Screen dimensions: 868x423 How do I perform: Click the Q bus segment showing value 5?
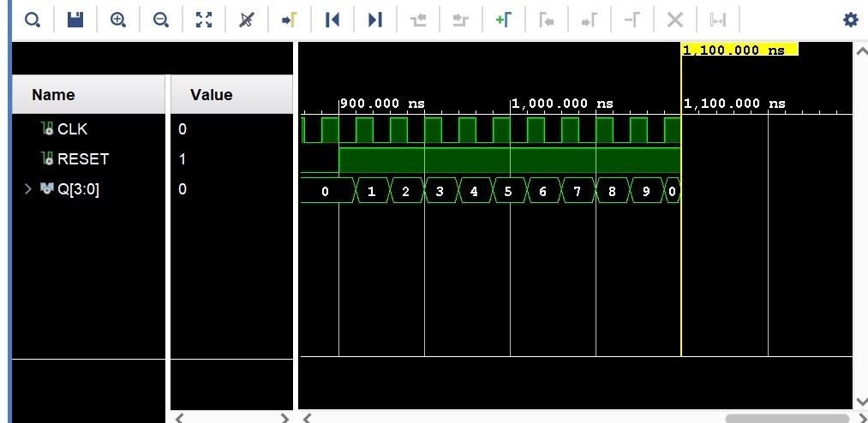(508, 192)
